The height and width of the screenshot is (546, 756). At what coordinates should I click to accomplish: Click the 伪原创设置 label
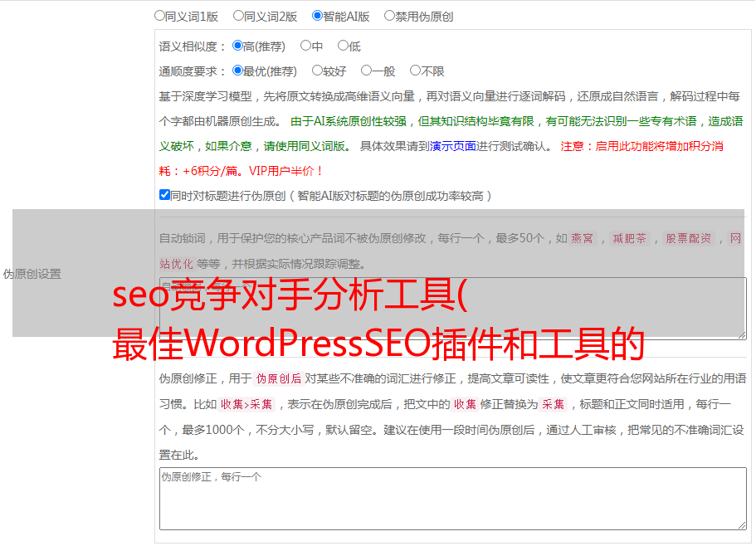coord(32,274)
